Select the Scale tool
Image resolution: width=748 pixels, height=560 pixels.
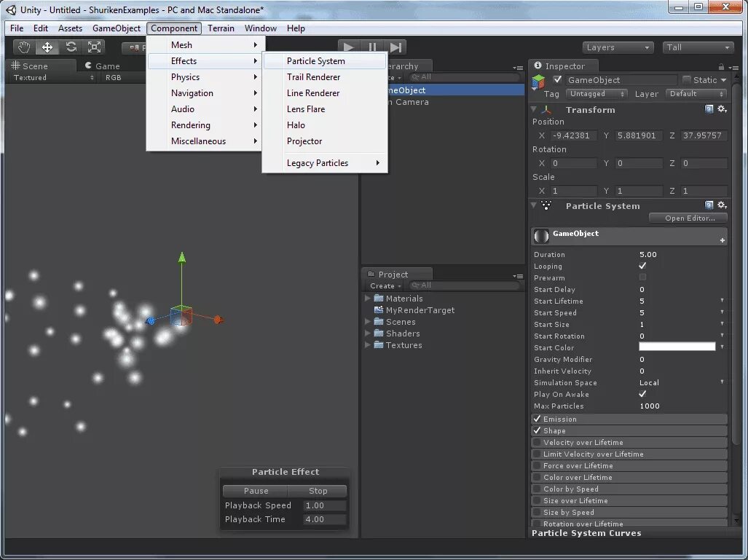click(94, 47)
